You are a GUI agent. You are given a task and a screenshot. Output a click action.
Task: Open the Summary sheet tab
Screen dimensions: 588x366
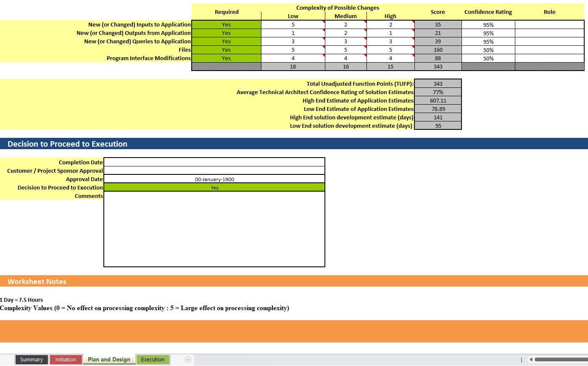click(32, 360)
